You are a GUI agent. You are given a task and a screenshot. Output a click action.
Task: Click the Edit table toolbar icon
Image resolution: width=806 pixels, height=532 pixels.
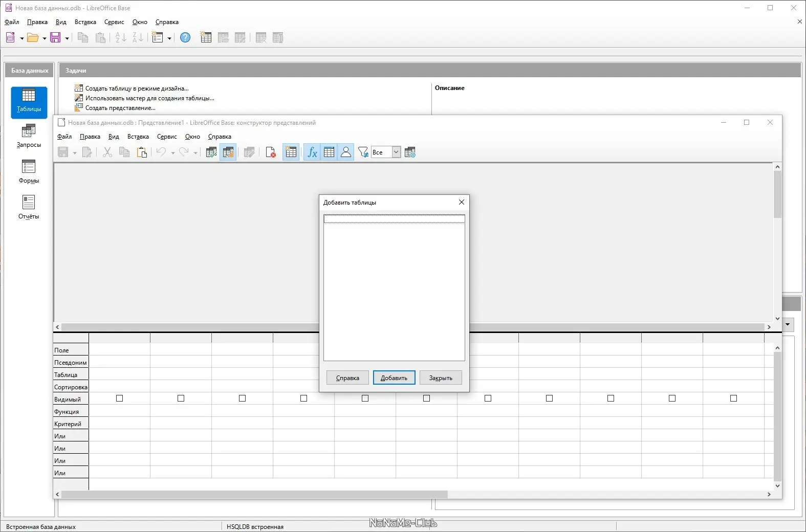tap(240, 37)
